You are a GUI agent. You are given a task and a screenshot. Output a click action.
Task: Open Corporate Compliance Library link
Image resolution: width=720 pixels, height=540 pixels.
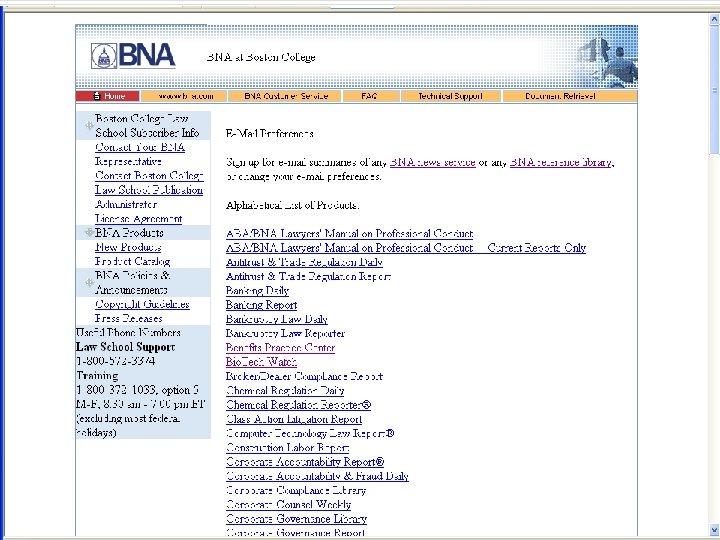(296, 490)
